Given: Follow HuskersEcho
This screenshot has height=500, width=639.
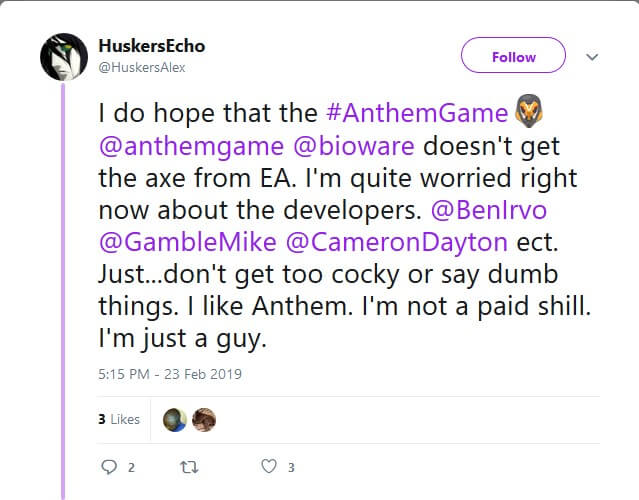Looking at the screenshot, I should (513, 57).
